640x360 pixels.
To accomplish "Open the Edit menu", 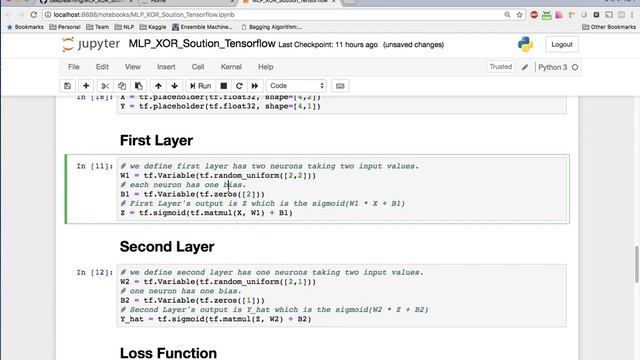I will (102, 67).
